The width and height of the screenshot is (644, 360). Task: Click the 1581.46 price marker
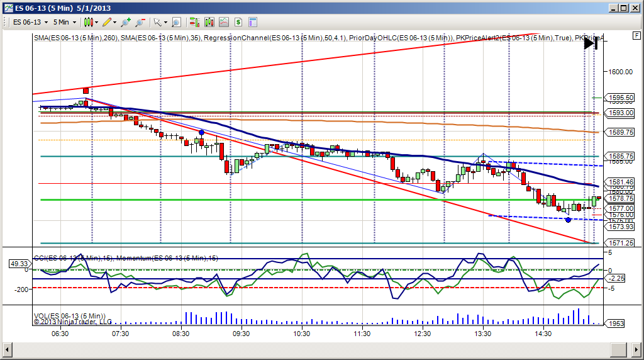(621, 182)
